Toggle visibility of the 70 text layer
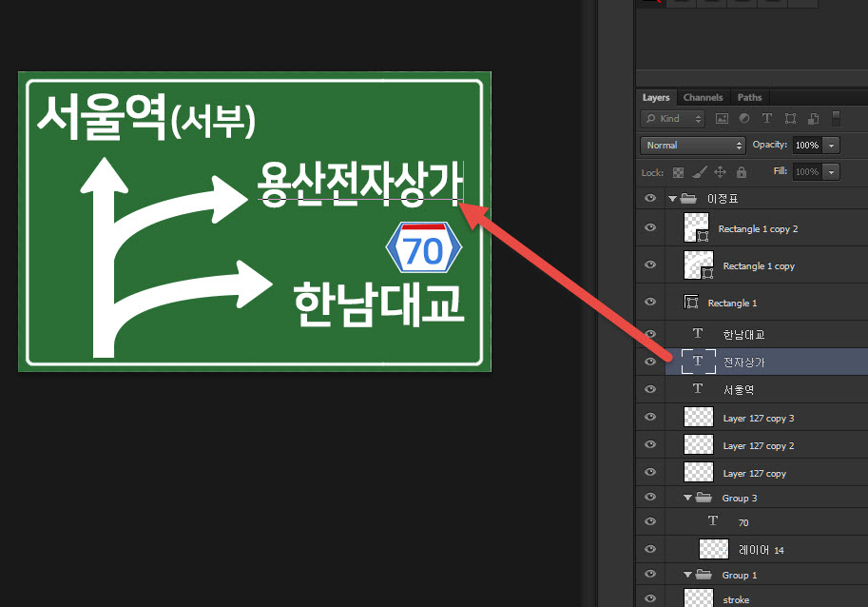 (650, 521)
